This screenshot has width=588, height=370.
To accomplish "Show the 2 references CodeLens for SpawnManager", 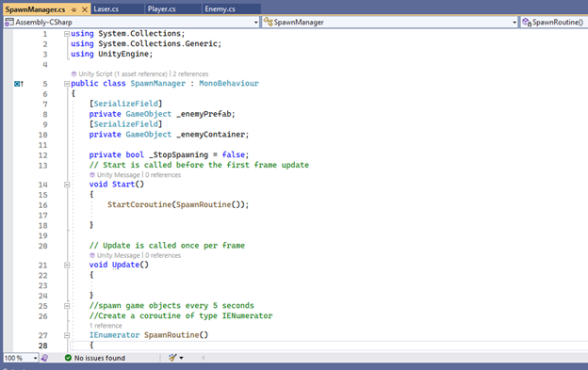I will pyautogui.click(x=190, y=73).
